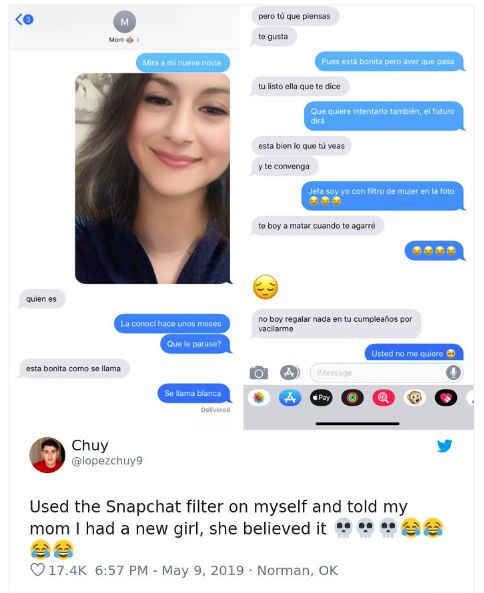Open App Store icon in app drawer
This screenshot has height=593, width=484.
point(290,398)
